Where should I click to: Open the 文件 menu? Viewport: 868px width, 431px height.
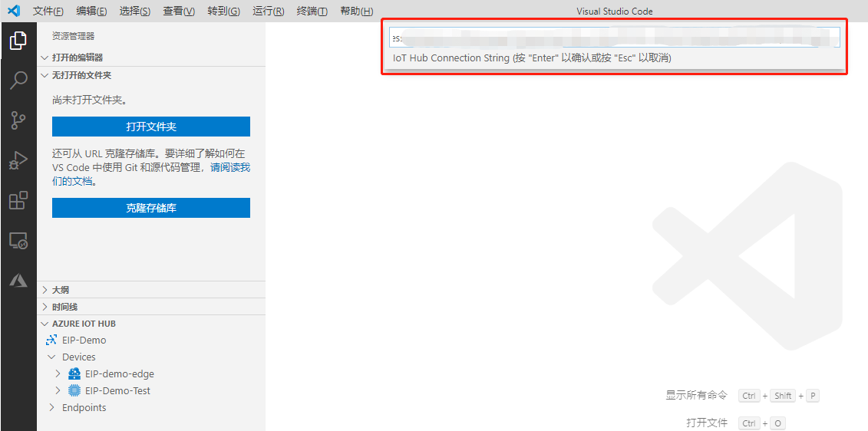point(48,11)
